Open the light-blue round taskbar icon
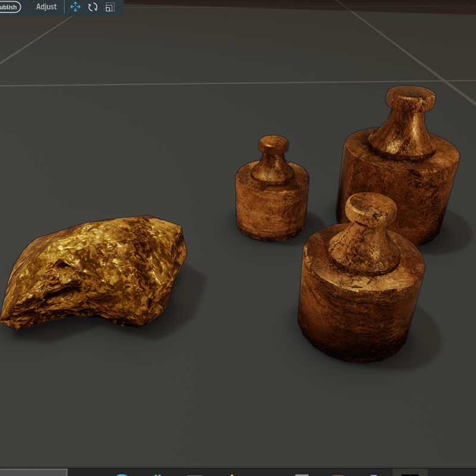The width and height of the screenshot is (476, 476). (x=122, y=474)
